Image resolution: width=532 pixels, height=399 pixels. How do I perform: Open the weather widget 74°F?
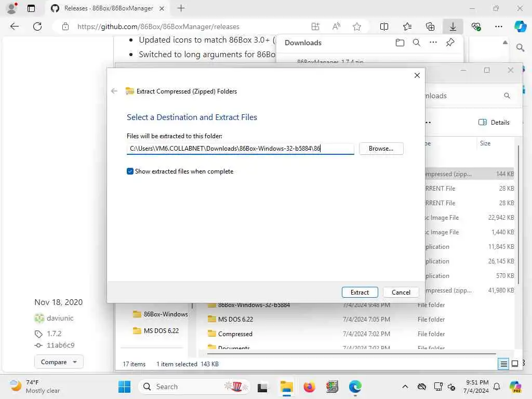pyautogui.click(x=35, y=387)
